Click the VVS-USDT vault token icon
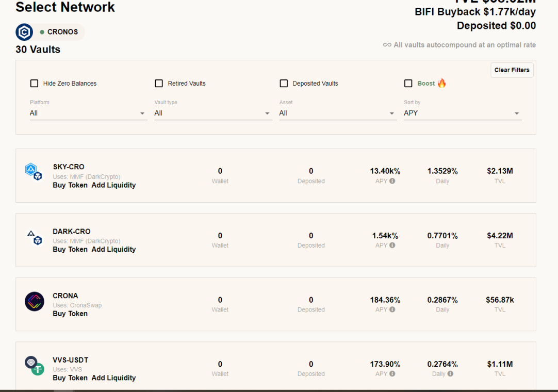Image resolution: width=558 pixels, height=392 pixels. click(x=35, y=366)
